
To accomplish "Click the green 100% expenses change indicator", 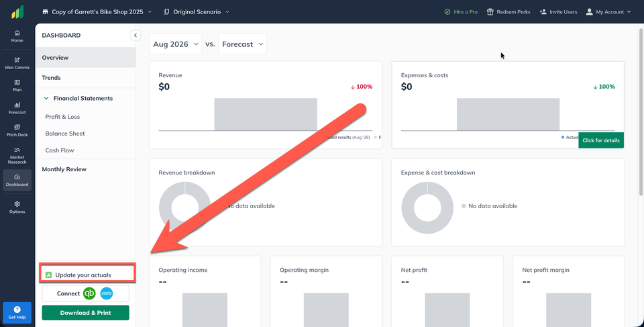I will pyautogui.click(x=604, y=87).
